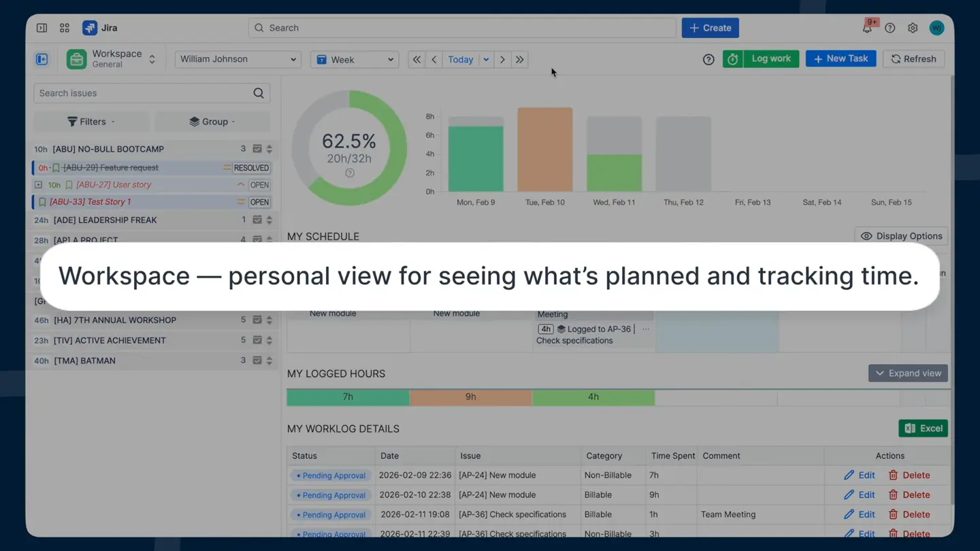Open issue ABU-33 Test Story 1
Viewport: 980px width, 551px height.
tap(91, 202)
